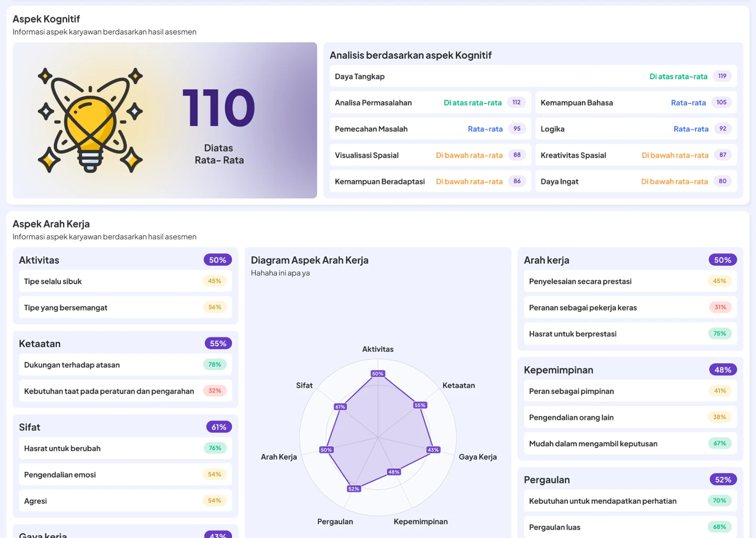
Task: Click the Sifat 61% header badge
Action: pos(219,427)
